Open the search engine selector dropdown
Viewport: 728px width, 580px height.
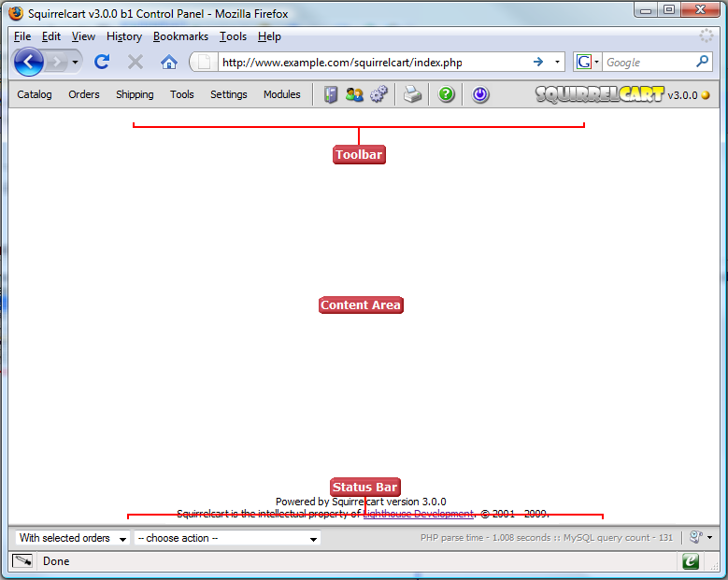point(588,62)
